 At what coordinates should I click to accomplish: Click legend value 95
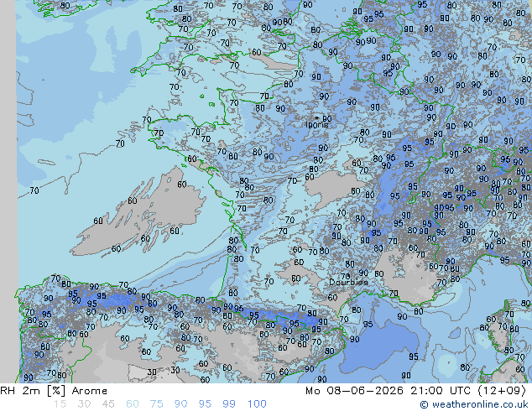click(205, 404)
